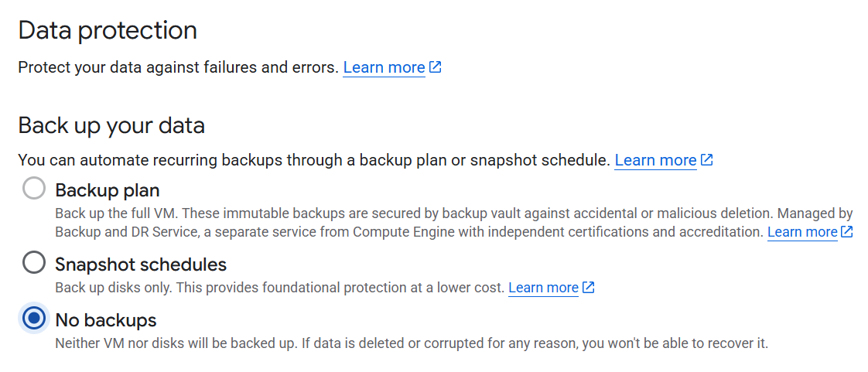Image resolution: width=868 pixels, height=372 pixels.
Task: Click the Back up your data heading
Action: click(x=111, y=125)
